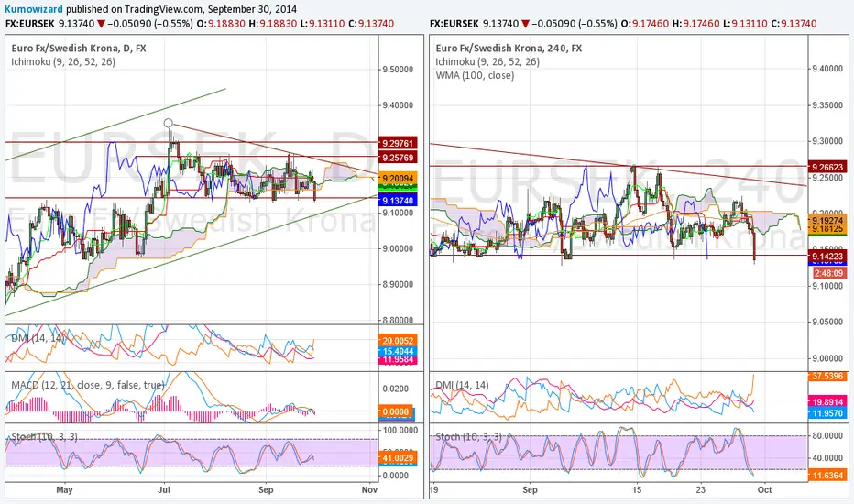Click the 11.9570 DMI value label
Viewport: 854px width, 504px height.
[x=827, y=413]
